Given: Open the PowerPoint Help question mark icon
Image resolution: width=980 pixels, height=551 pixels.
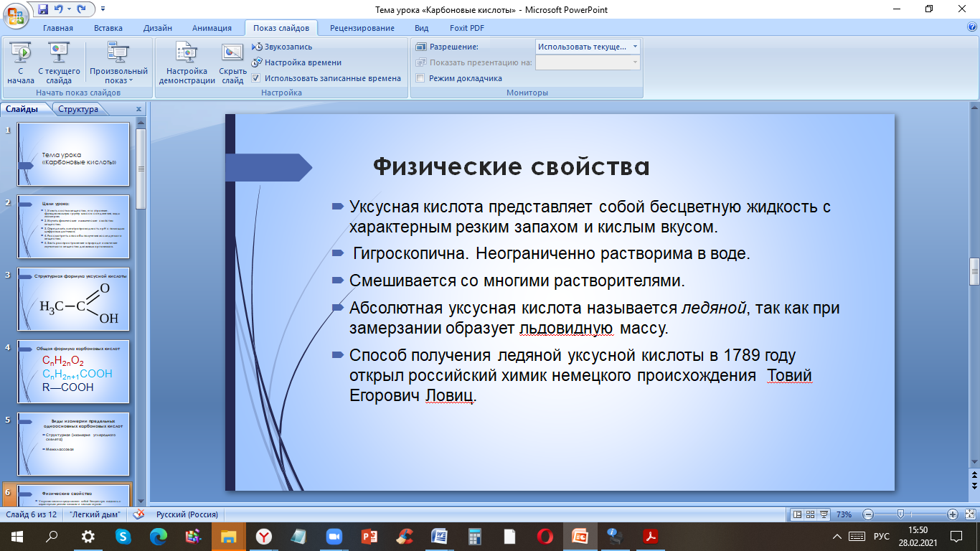Looking at the screenshot, I should click(x=972, y=27).
